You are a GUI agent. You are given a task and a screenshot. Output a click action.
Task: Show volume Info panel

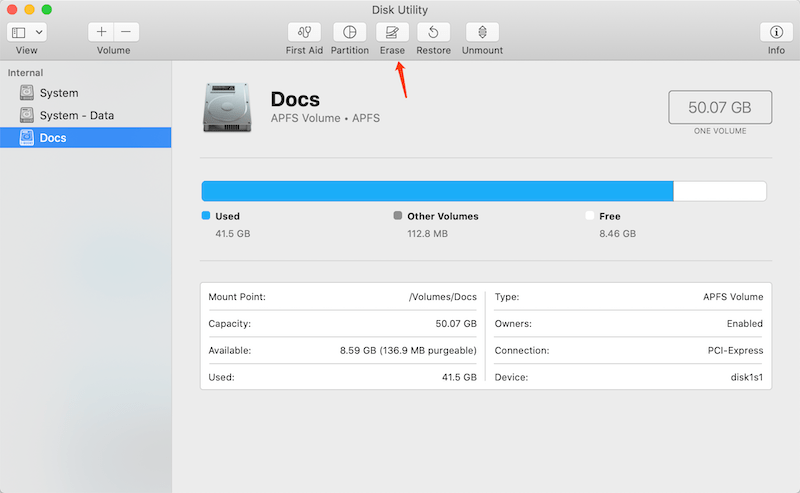[x=776, y=32]
